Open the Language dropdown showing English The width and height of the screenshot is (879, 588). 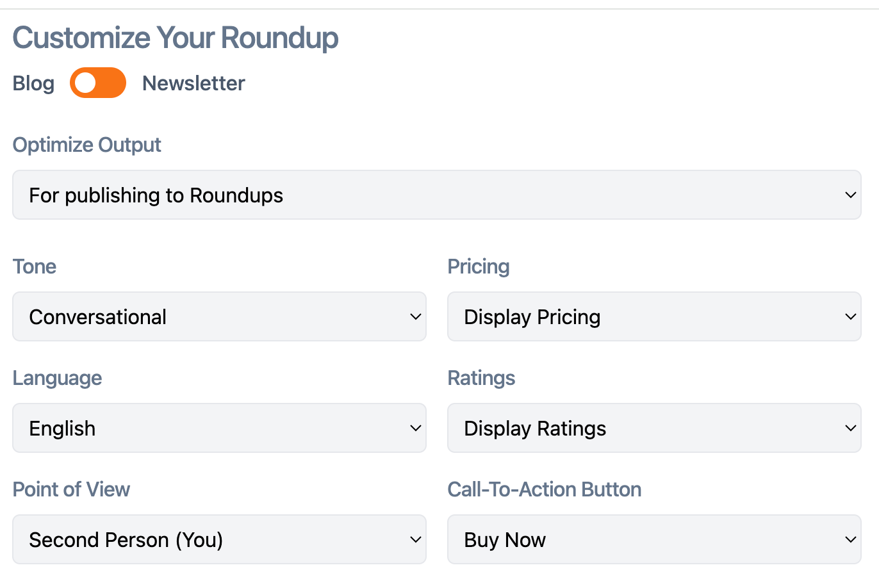coord(219,428)
